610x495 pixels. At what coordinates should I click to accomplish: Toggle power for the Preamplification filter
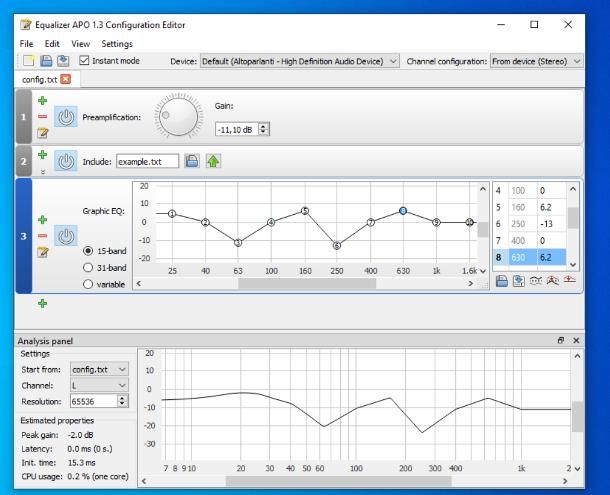[66, 116]
